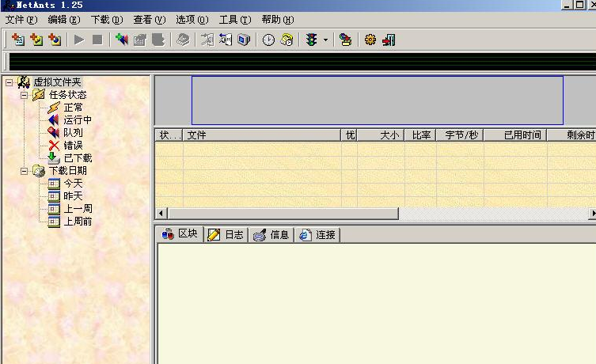Image resolution: width=596 pixels, height=364 pixels.
Task: Click the third add-task icon with blue globe
Action: coord(55,40)
